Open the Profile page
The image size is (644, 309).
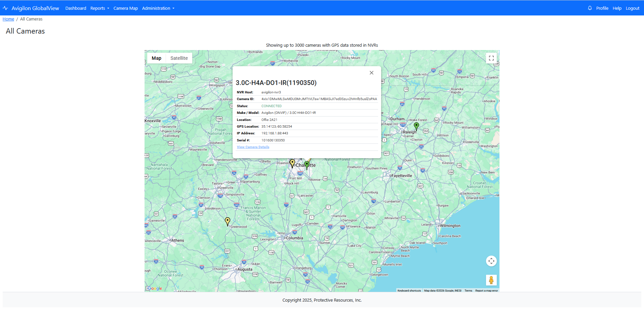tap(602, 8)
